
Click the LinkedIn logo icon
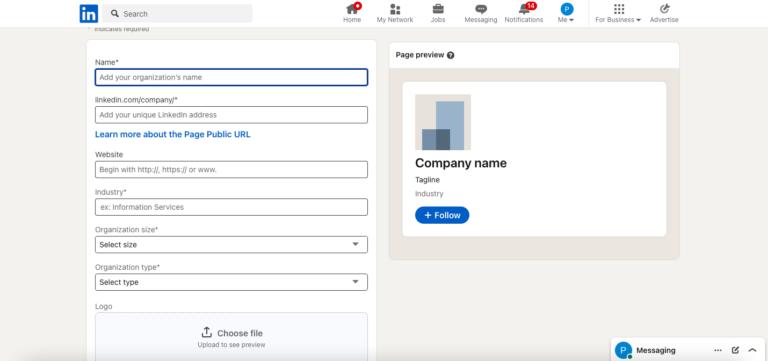tap(89, 14)
